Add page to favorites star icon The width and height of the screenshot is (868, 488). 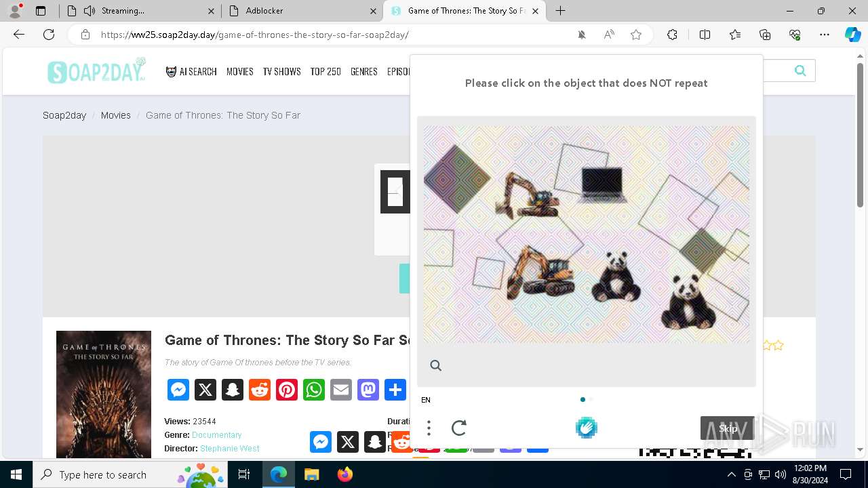pos(636,35)
